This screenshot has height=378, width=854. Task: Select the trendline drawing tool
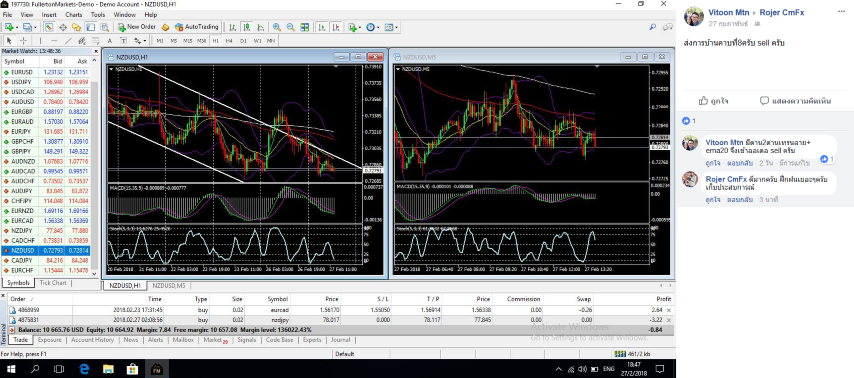[x=68, y=41]
